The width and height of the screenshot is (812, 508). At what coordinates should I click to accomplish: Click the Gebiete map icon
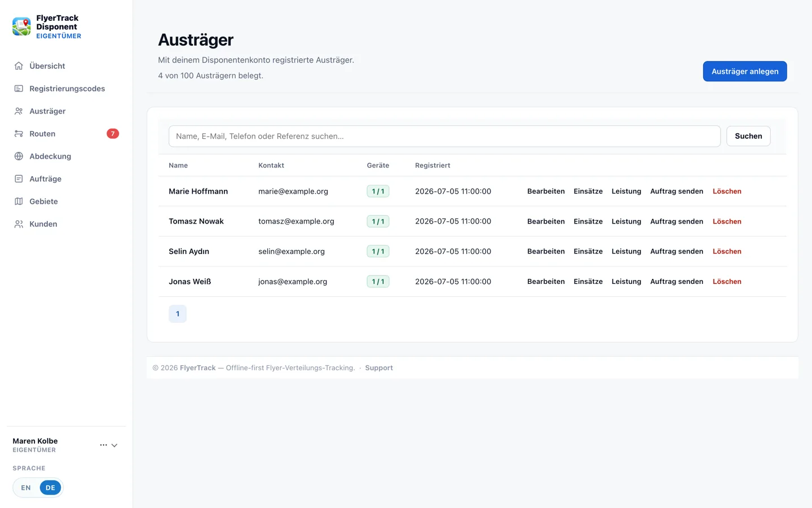pyautogui.click(x=19, y=202)
